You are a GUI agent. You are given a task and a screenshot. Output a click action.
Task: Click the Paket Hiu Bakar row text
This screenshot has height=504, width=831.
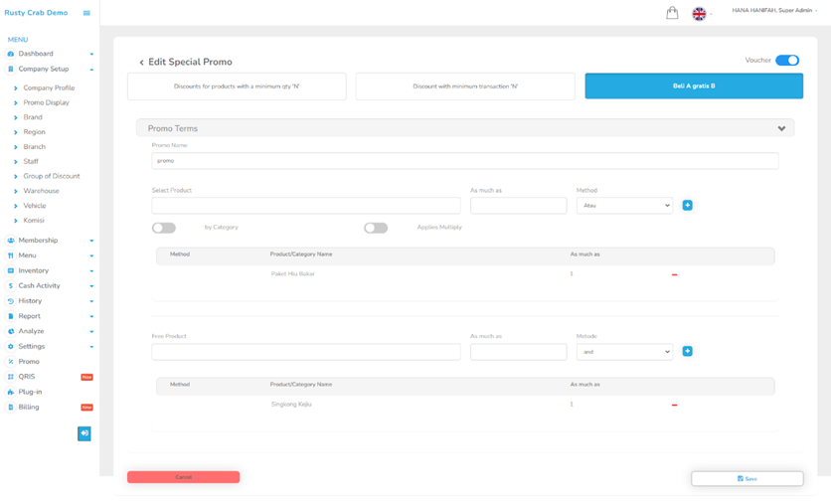tap(293, 274)
